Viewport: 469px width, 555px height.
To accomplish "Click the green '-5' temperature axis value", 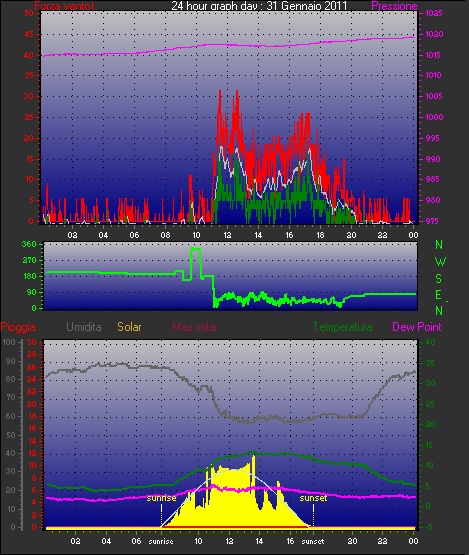I will coord(428,527).
